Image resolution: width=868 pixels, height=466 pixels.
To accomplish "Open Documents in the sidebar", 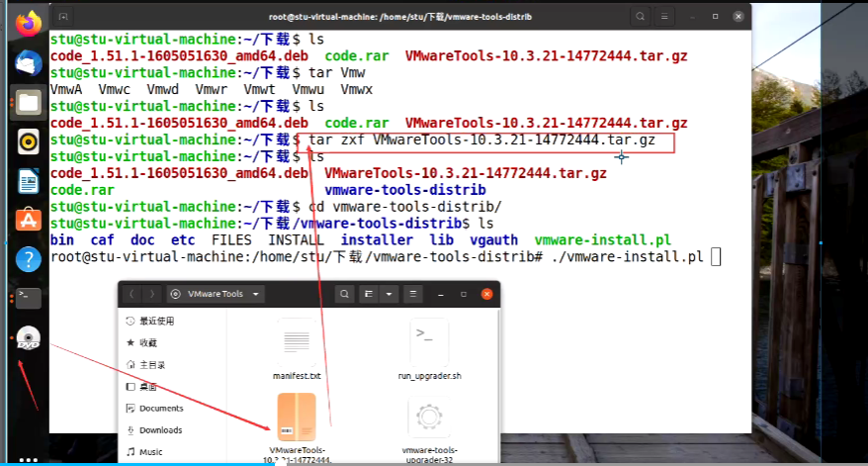I will click(160, 409).
